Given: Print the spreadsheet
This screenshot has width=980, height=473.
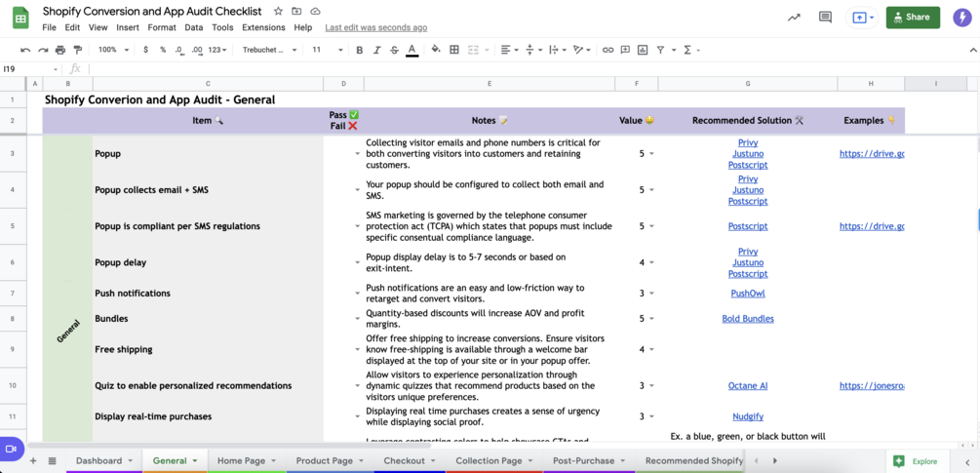Looking at the screenshot, I should 60,50.
